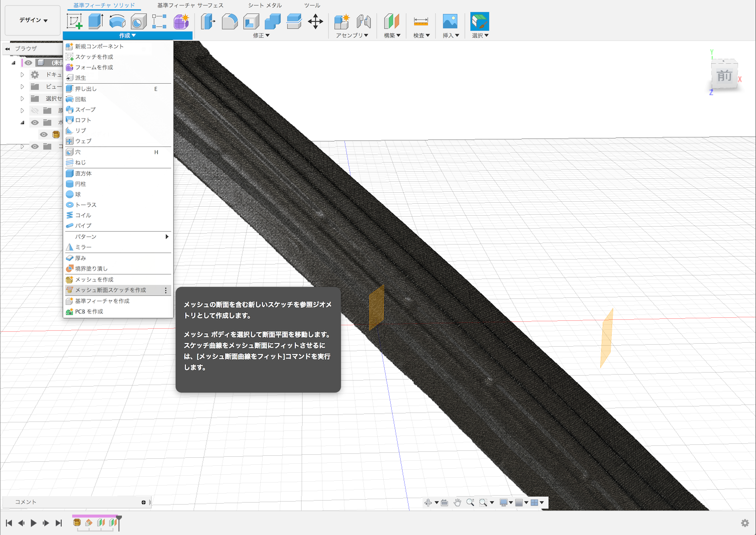Expand the ドキュ settings tree node

tap(22, 75)
